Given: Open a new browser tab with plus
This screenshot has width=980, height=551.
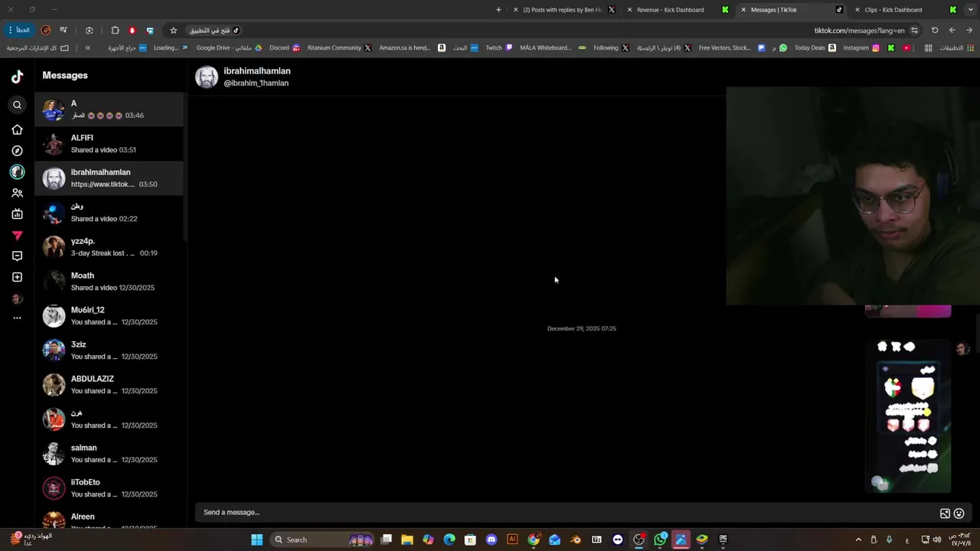Looking at the screenshot, I should (498, 10).
